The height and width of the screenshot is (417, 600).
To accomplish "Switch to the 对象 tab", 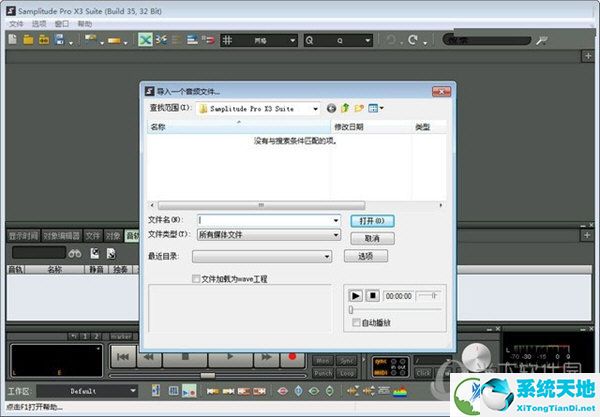I will (x=113, y=236).
